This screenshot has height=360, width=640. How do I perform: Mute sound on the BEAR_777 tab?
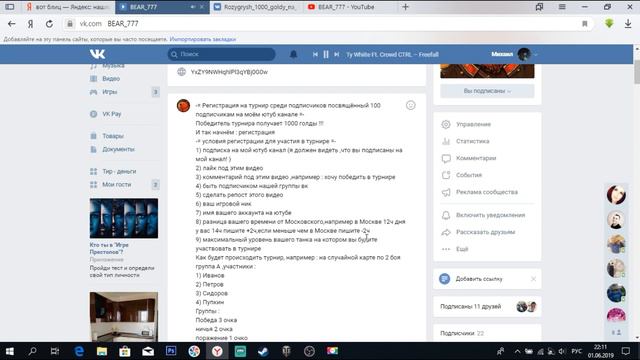[192, 7]
